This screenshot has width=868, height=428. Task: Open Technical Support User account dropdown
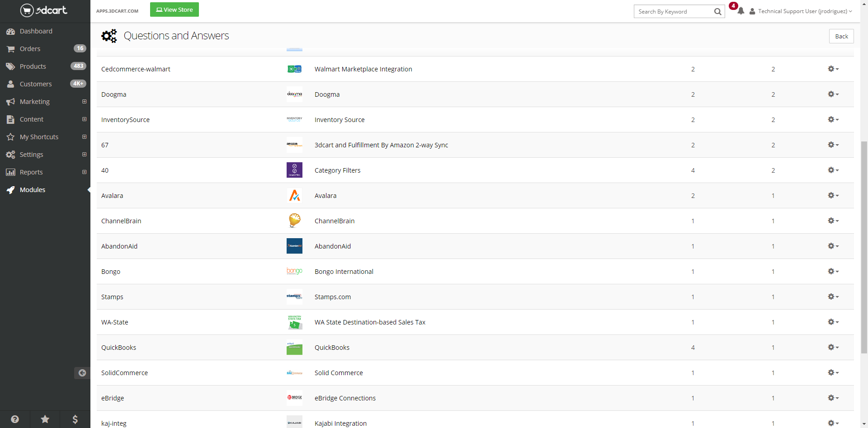801,11
